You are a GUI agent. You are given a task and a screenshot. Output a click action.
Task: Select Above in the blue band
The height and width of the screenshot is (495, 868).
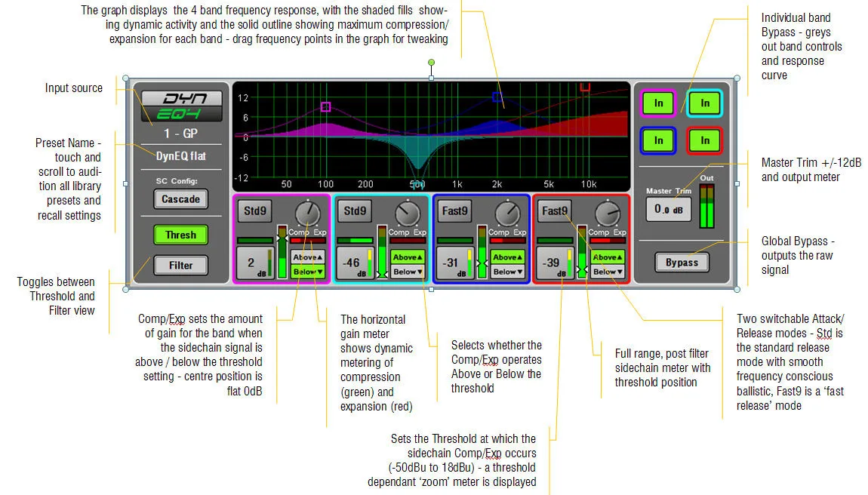tap(508, 257)
